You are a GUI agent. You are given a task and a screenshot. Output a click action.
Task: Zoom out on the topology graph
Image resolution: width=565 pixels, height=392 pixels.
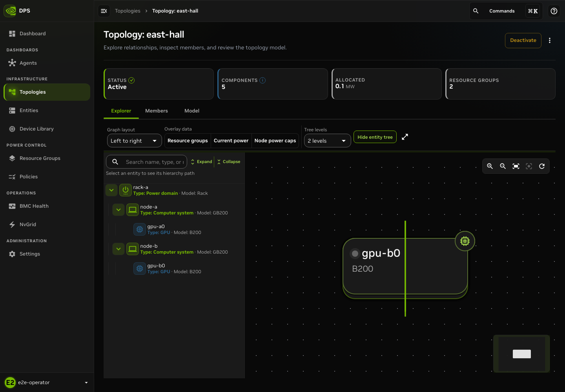pos(503,166)
